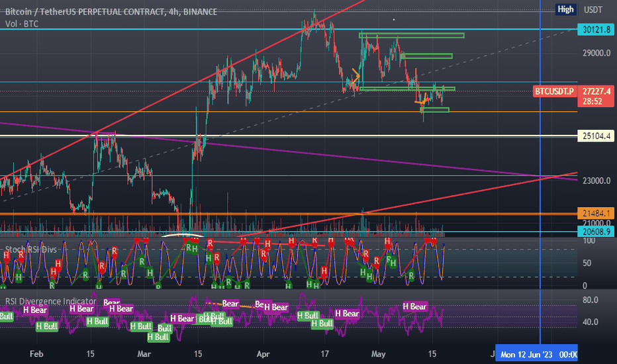Click the 30121.8 cyan price label
Screen dimensions: 617x364
click(x=596, y=30)
